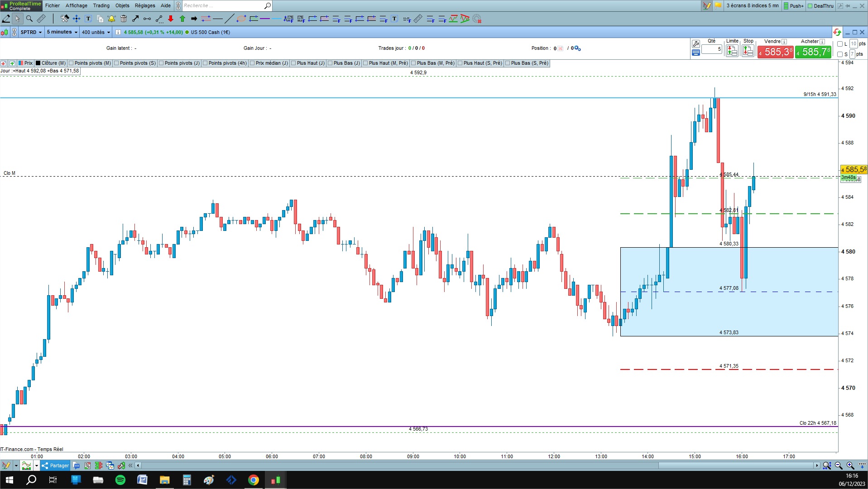Click the alert bell icon in toolbar
The width and height of the screenshot is (868, 489).
tap(111, 19)
